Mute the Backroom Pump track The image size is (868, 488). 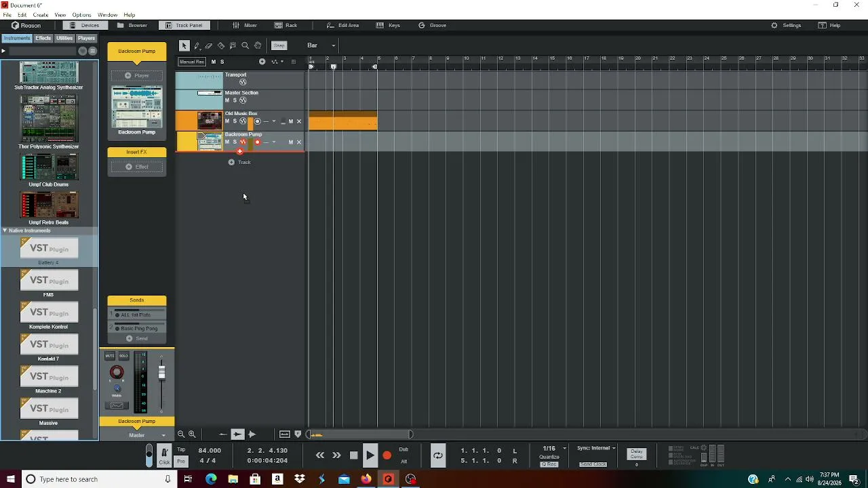227,142
